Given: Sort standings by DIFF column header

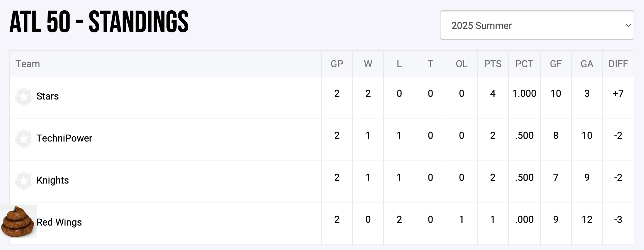Looking at the screenshot, I should pos(618,64).
